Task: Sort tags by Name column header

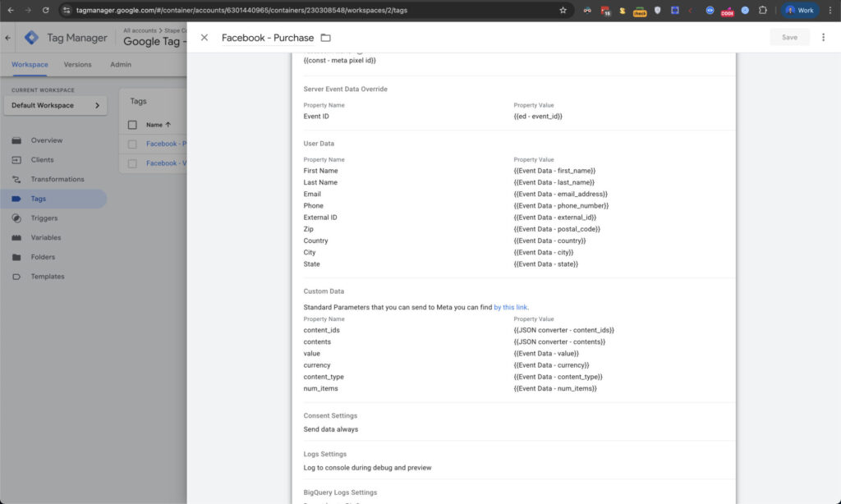Action: tap(158, 125)
